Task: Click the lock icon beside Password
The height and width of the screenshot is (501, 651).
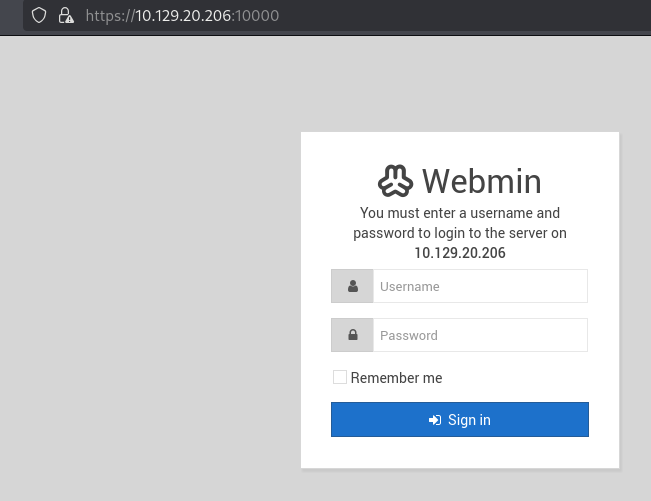Action: click(353, 335)
